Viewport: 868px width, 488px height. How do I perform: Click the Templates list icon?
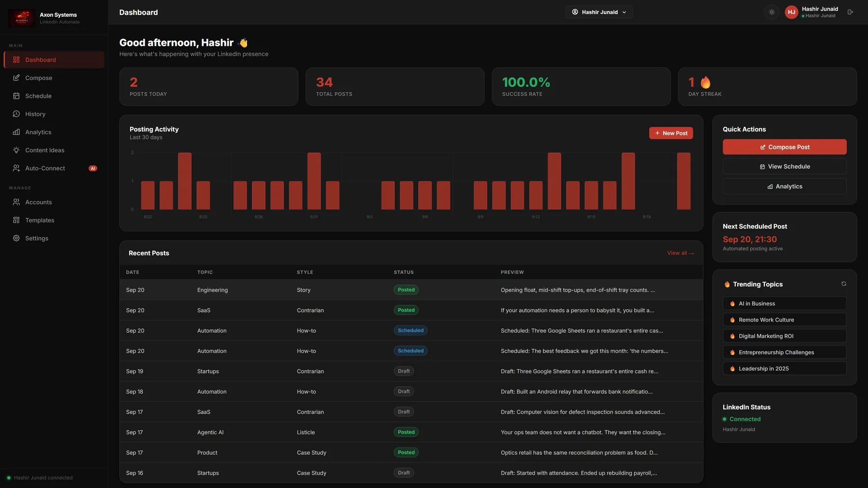pyautogui.click(x=16, y=220)
